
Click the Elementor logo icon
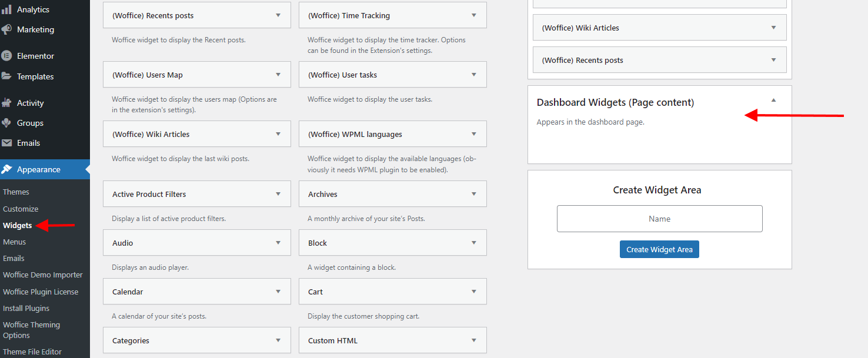click(6, 56)
